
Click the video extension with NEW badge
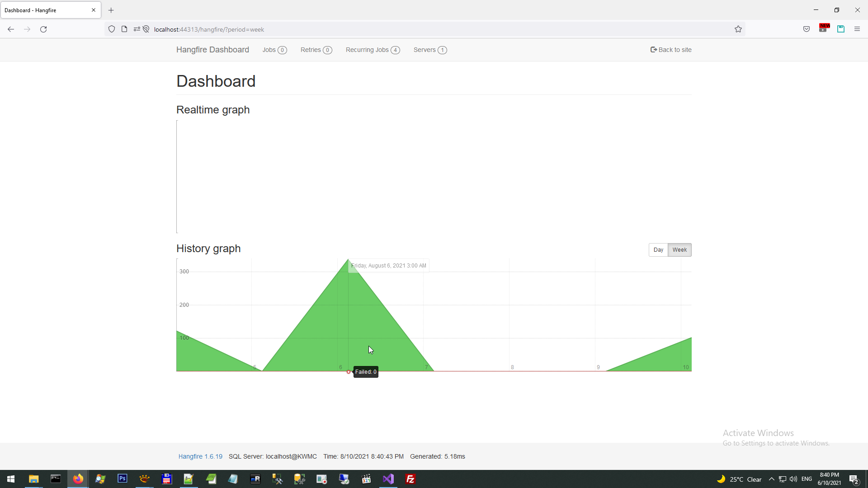click(823, 29)
